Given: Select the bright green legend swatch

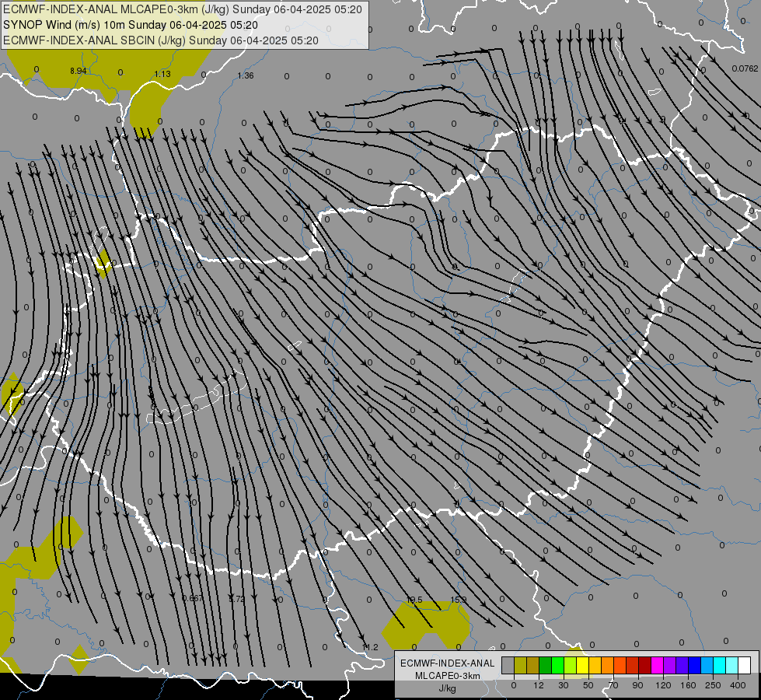Looking at the screenshot, I should pyautogui.click(x=557, y=665).
